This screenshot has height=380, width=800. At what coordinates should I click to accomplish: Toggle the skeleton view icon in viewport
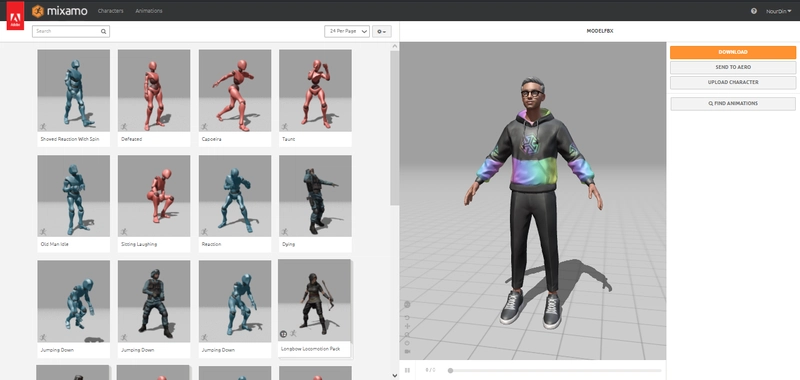click(x=407, y=305)
